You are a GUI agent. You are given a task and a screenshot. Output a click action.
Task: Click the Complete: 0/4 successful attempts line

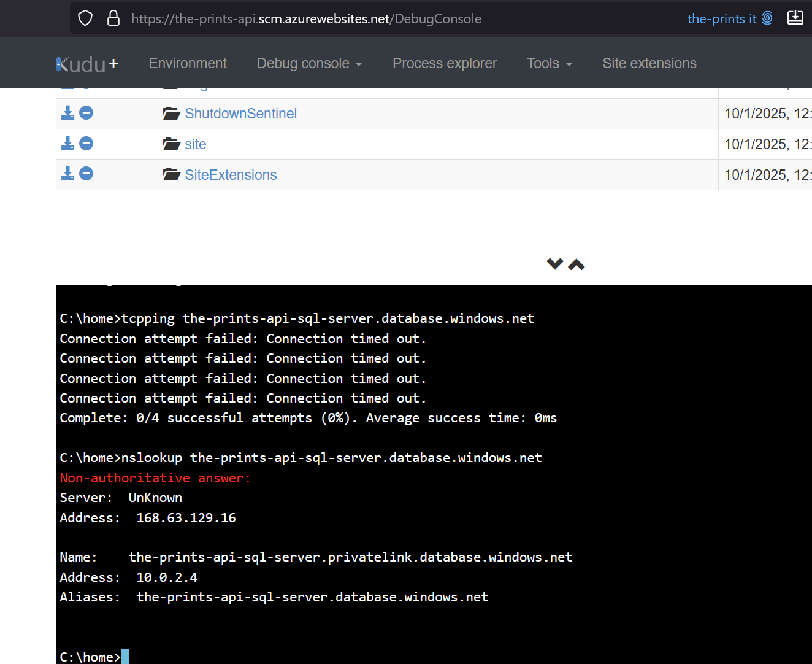(308, 418)
